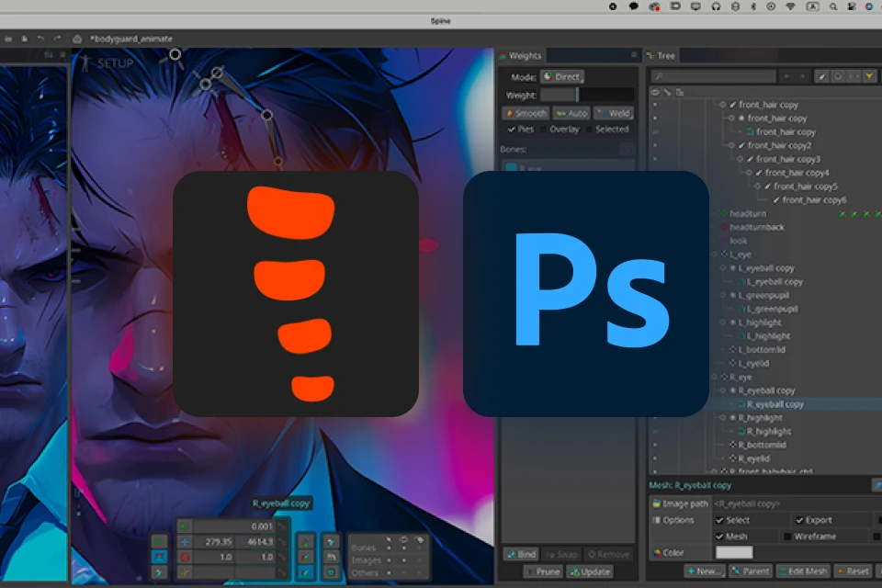Click the undo arrow in Spine toolbar
The width and height of the screenshot is (882, 588).
[x=40, y=39]
